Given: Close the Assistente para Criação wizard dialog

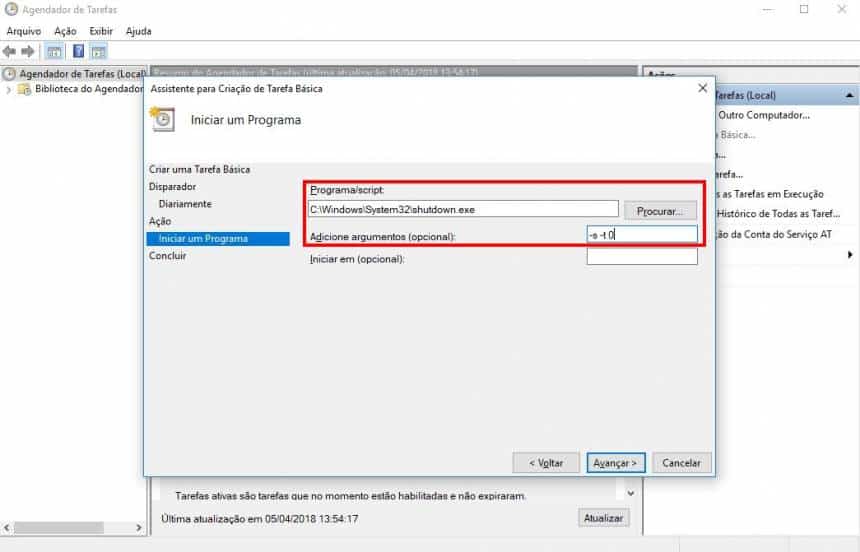Looking at the screenshot, I should tap(703, 88).
